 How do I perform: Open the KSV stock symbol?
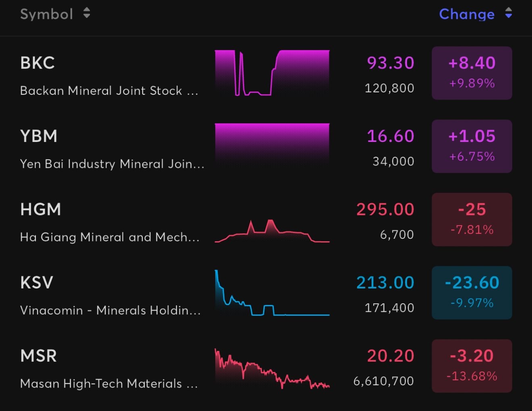(x=37, y=283)
